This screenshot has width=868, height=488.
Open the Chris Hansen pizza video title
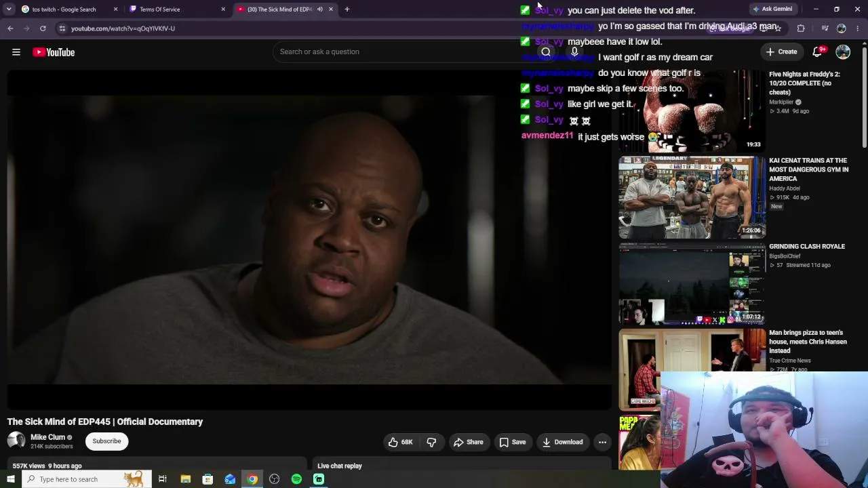click(808, 342)
